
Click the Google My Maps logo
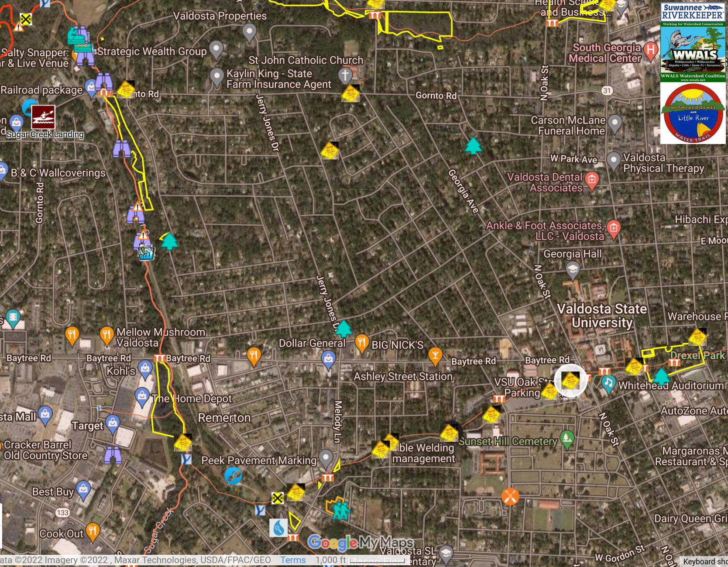[361, 543]
